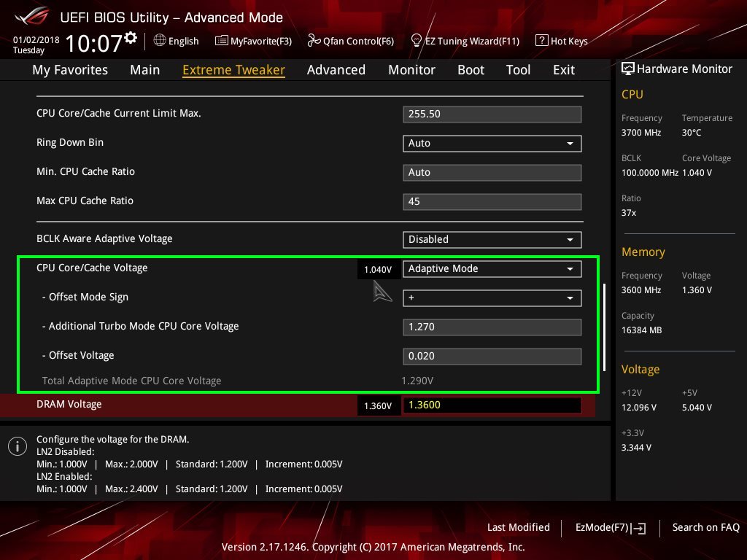Click the 12.096 V reading
Image resolution: width=747 pixels, height=560 pixels.
(639, 408)
